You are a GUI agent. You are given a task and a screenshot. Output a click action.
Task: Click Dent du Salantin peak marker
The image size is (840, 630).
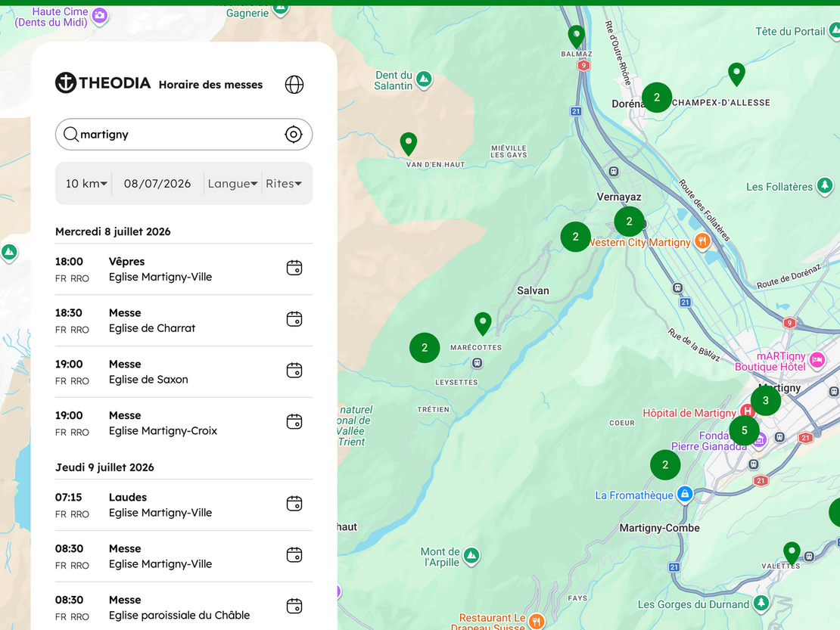(x=425, y=79)
